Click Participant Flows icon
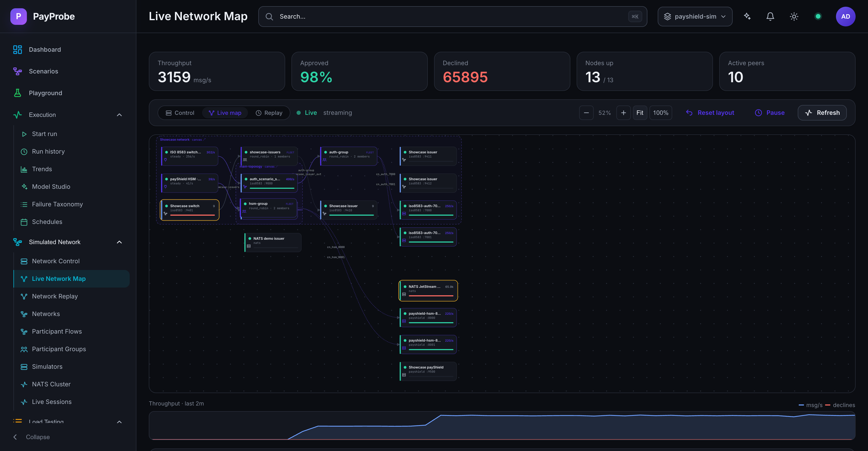 point(24,331)
